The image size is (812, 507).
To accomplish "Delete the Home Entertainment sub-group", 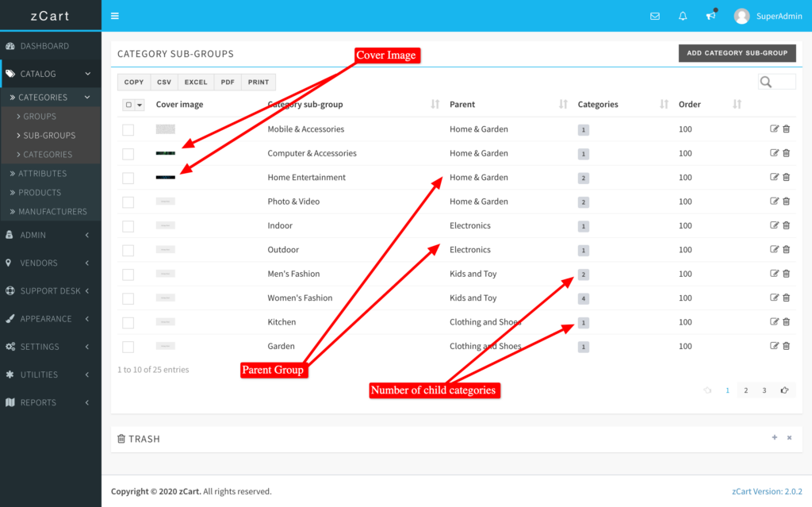I will (x=787, y=178).
